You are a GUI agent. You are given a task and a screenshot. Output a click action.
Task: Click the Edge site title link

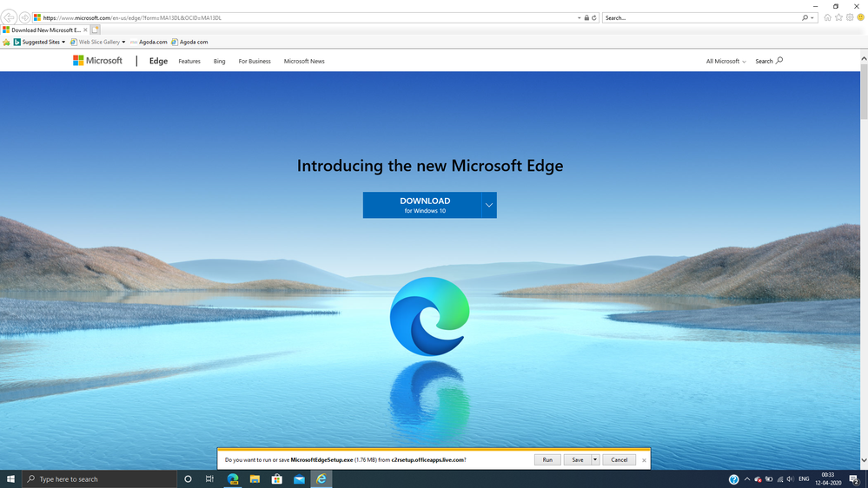[x=158, y=61]
